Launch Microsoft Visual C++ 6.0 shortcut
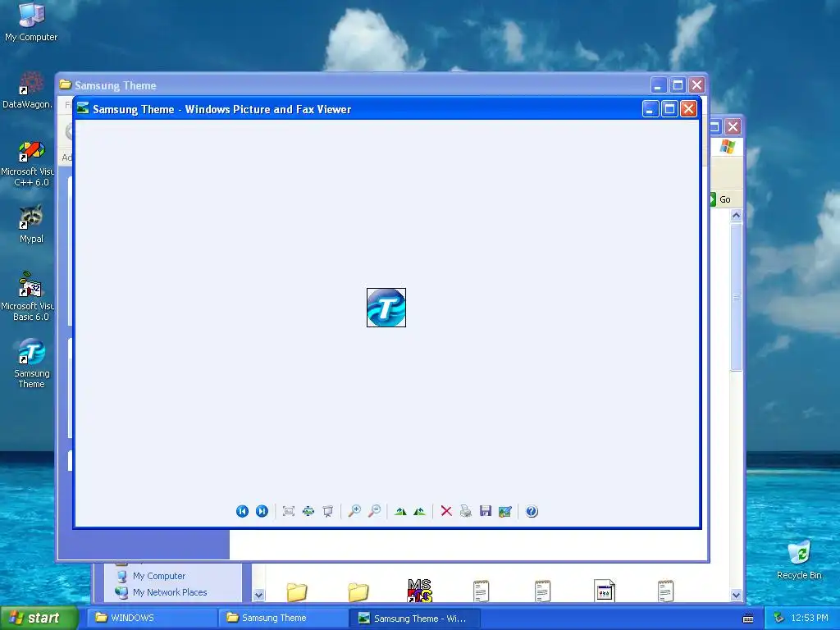This screenshot has height=630, width=840. pos(28,163)
